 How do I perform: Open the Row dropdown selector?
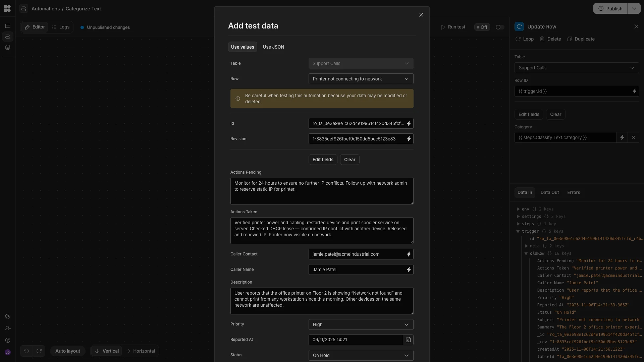361,79
